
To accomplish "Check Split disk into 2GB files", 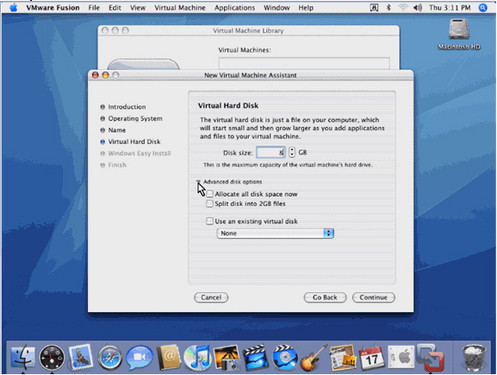I will [210, 204].
